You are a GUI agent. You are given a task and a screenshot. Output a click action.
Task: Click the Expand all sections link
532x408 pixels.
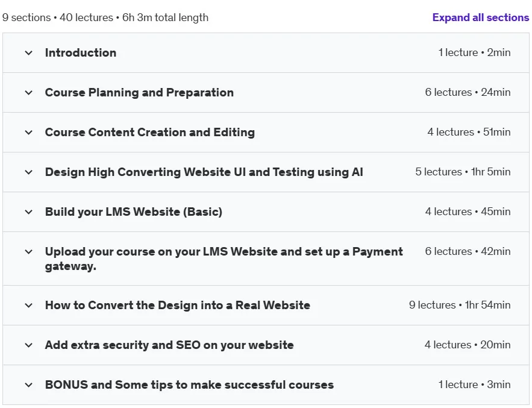pyautogui.click(x=480, y=17)
